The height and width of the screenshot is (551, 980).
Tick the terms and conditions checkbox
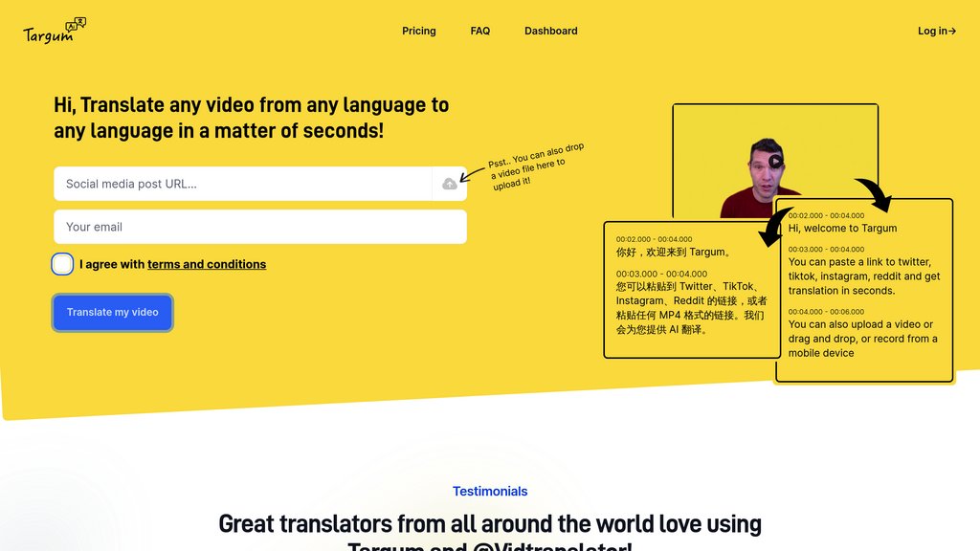pos(62,264)
